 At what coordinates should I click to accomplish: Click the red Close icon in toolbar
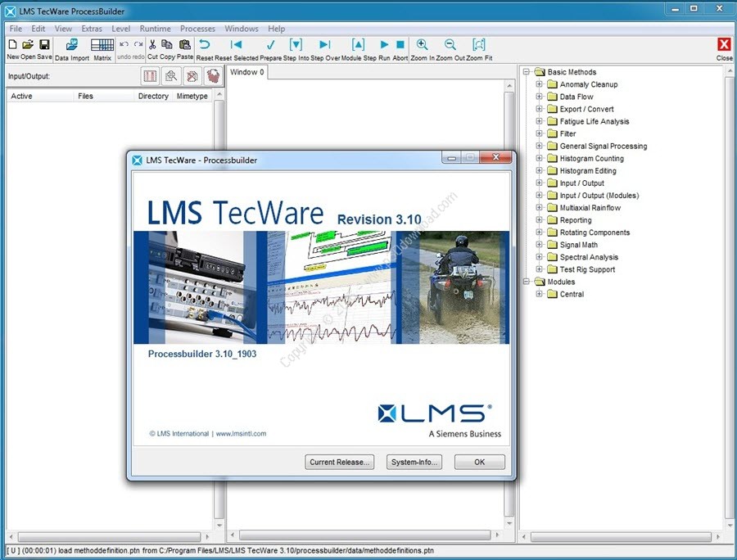coord(724,45)
